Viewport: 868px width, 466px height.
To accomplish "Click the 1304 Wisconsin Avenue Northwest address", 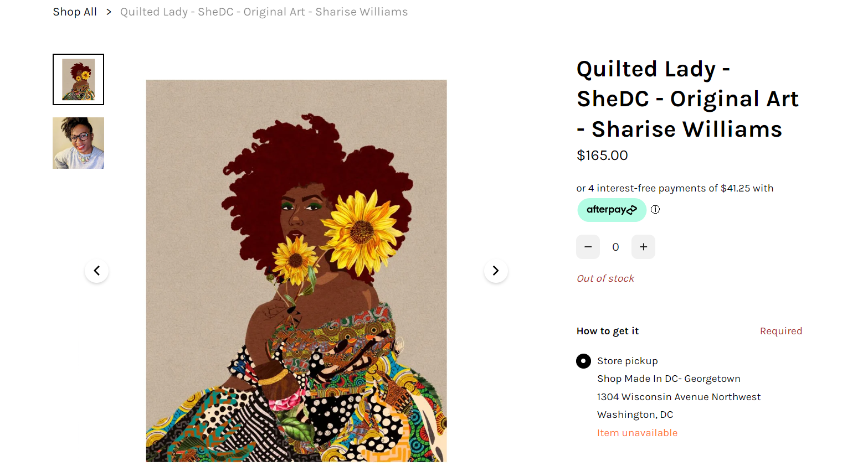I will [x=679, y=397].
